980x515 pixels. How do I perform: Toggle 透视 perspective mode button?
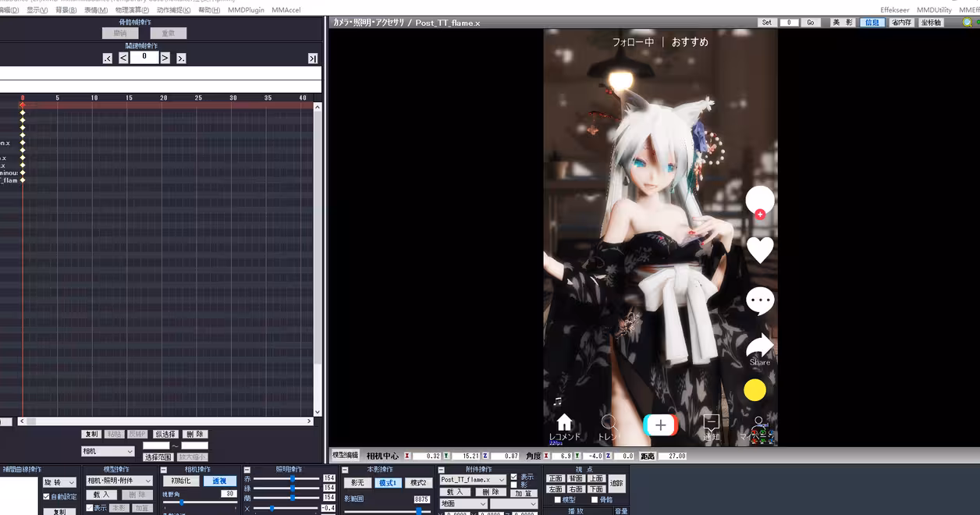220,481
